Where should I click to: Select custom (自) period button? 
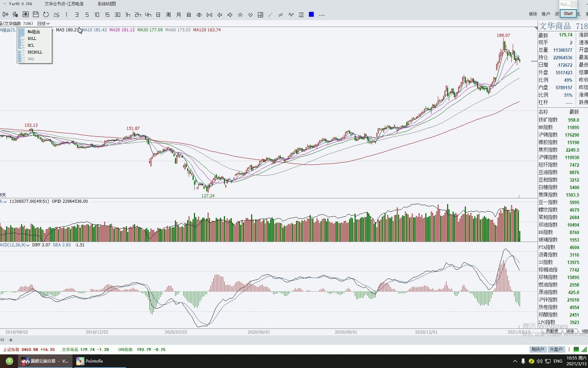tap(189, 15)
